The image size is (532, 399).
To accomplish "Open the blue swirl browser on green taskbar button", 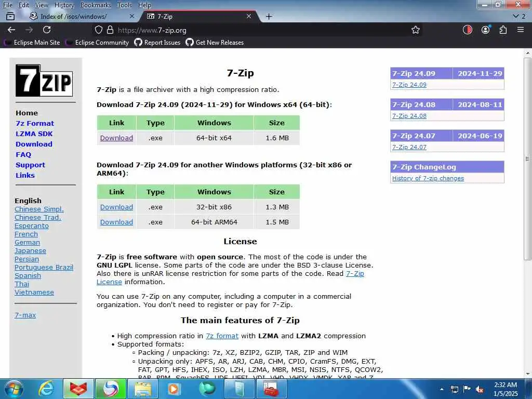I will (x=111, y=389).
